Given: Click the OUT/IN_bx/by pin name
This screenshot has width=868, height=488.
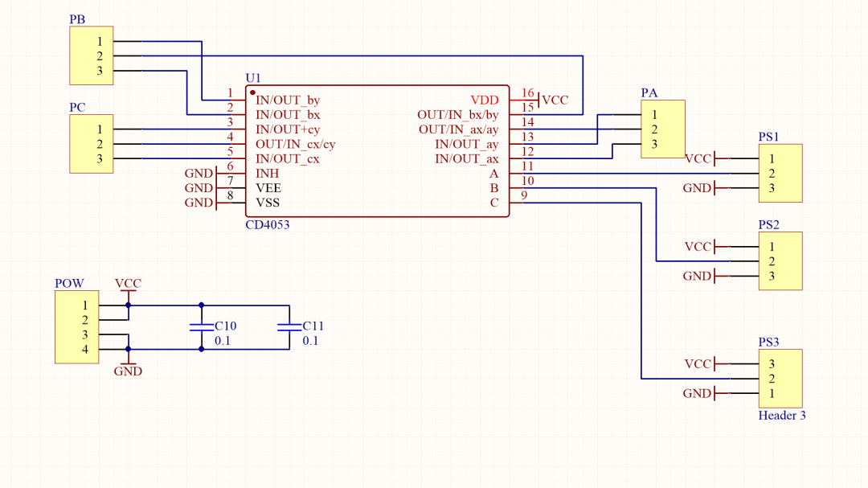Looking at the screenshot, I should coord(458,115).
